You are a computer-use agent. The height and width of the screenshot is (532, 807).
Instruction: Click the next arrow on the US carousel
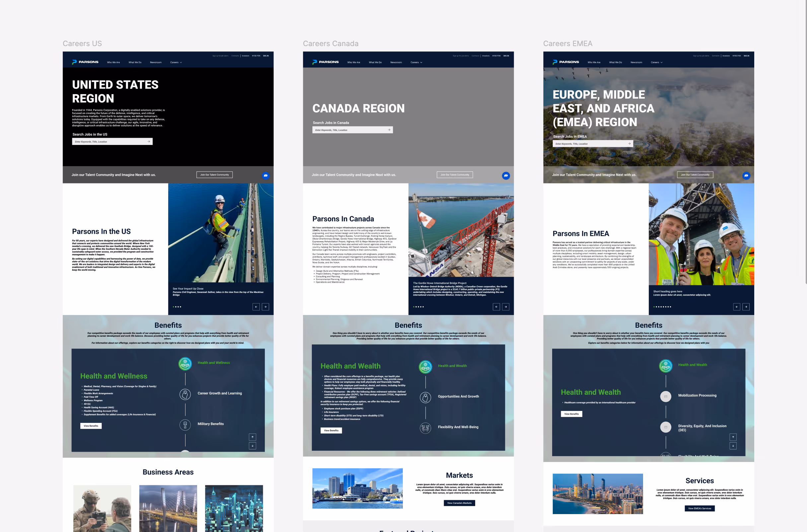(265, 307)
